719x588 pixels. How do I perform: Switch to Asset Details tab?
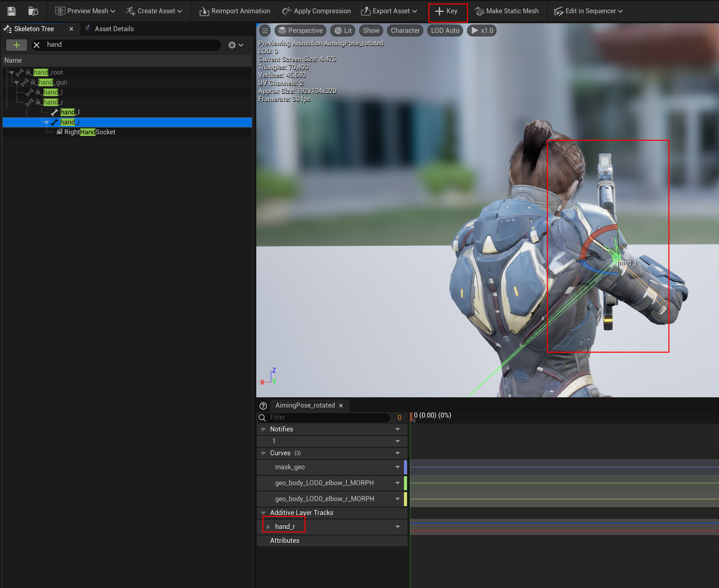[114, 29]
